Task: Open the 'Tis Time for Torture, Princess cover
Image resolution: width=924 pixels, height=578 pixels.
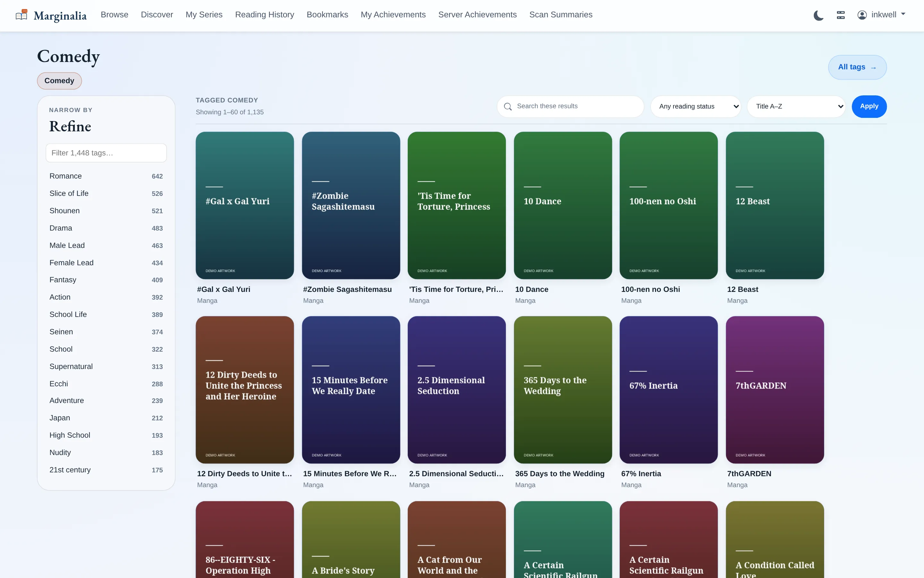Action: 457,205
